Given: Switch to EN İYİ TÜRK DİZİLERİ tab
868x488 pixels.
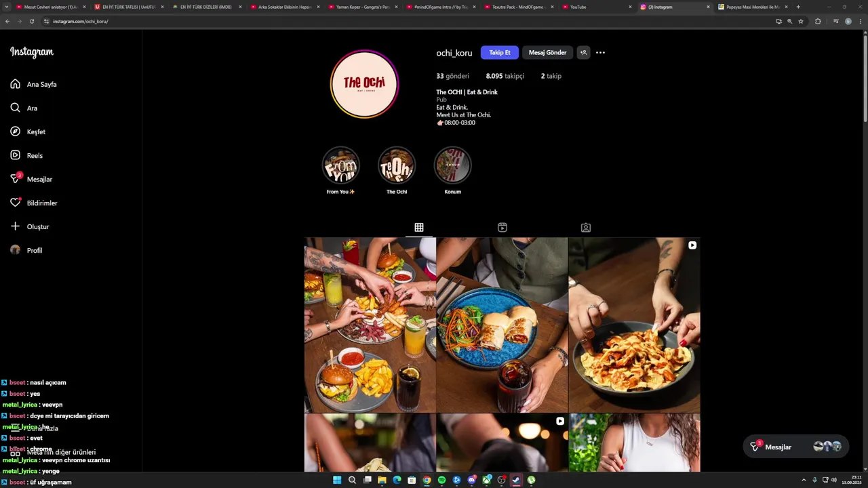Looking at the screenshot, I should click(x=208, y=7).
